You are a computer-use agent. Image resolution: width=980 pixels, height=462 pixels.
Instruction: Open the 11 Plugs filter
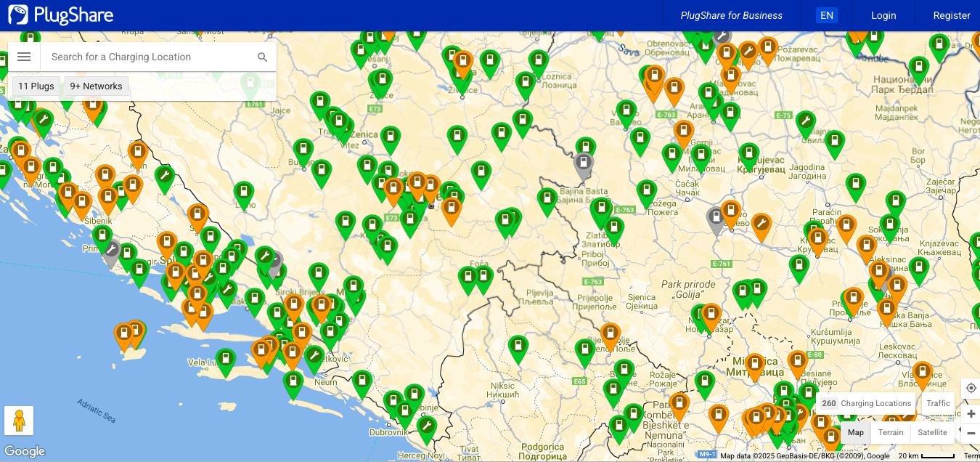pyautogui.click(x=36, y=86)
